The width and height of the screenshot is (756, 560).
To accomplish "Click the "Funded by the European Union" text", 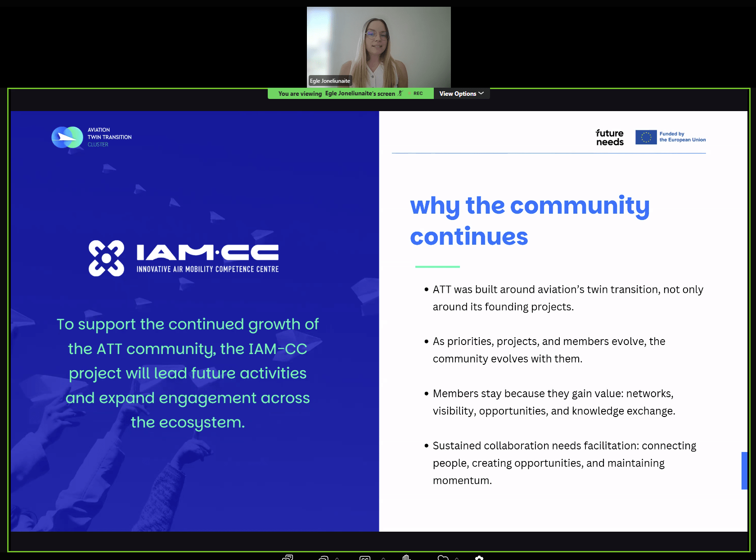I will pos(683,137).
